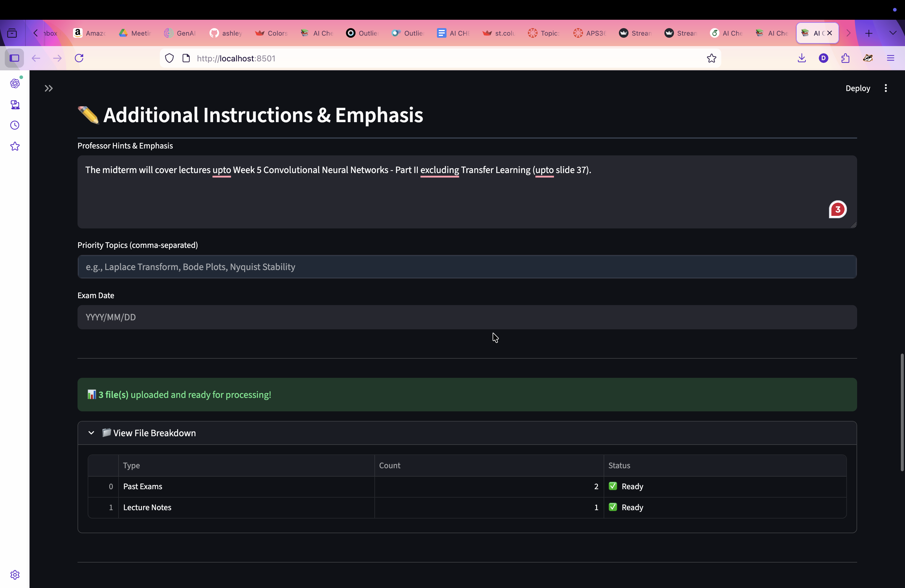The height and width of the screenshot is (588, 905).
Task: Click the ChatGPT sidebar icon
Action: click(15, 83)
